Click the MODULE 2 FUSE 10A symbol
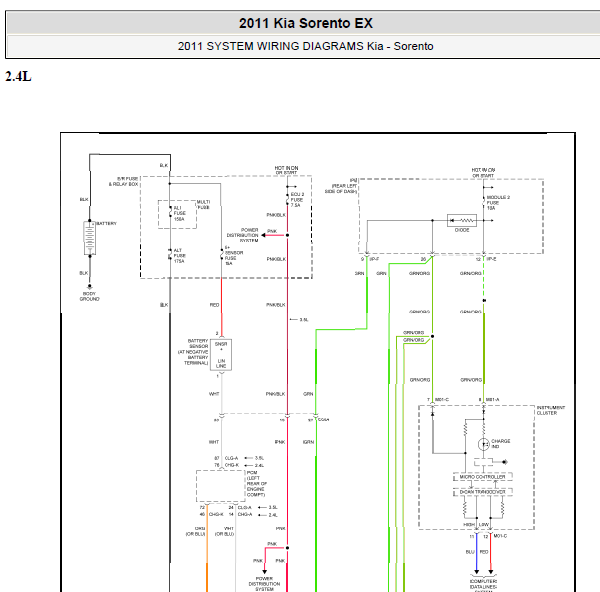The width and height of the screenshot is (600, 592). 484,201
